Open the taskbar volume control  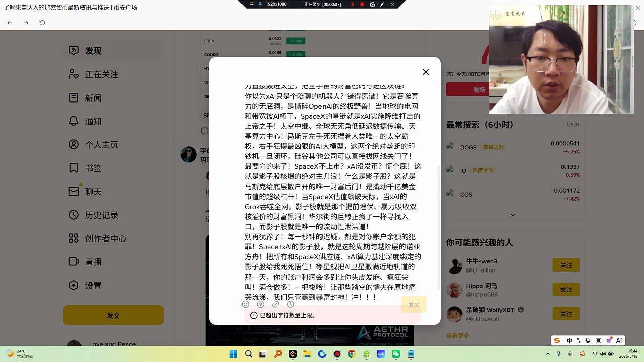point(603,354)
